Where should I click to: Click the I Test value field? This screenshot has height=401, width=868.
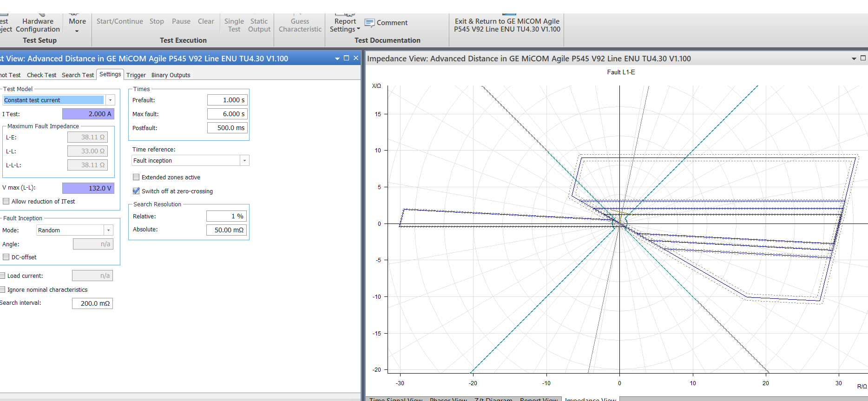88,114
